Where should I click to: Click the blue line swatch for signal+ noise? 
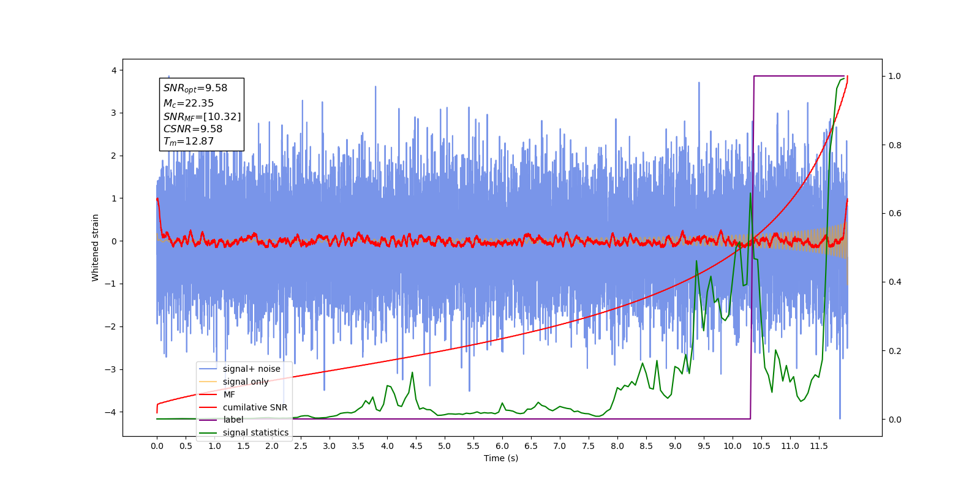(208, 369)
